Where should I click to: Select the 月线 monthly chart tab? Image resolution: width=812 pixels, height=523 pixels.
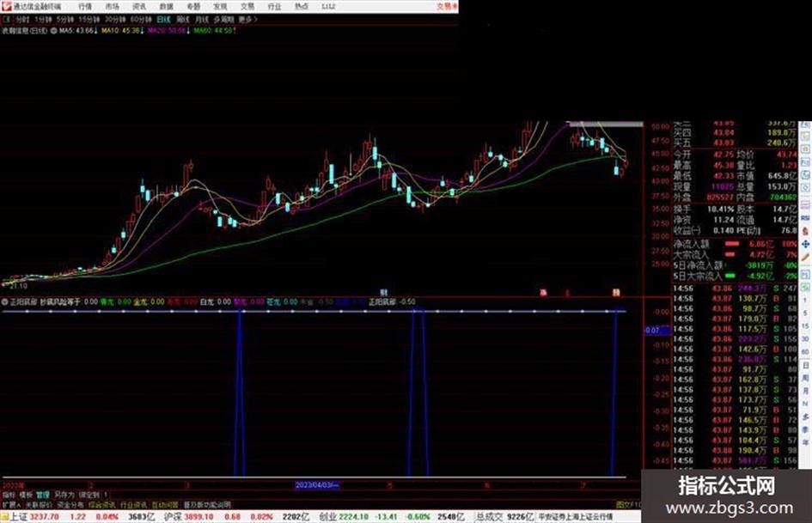point(202,20)
